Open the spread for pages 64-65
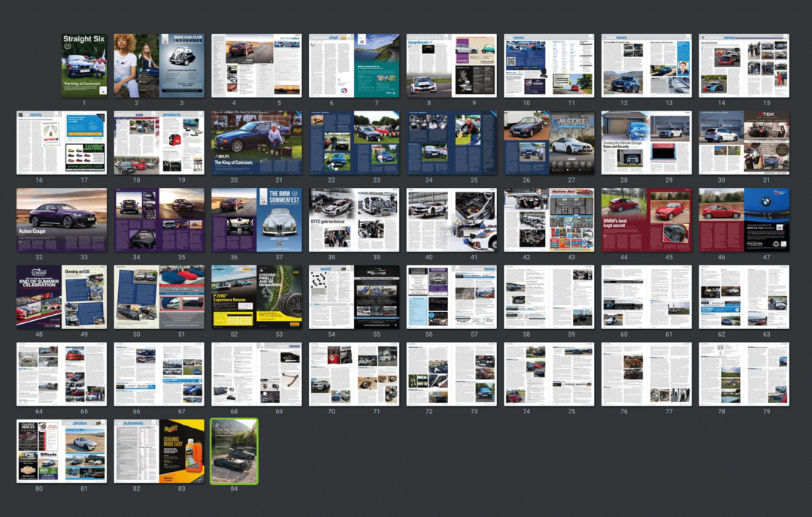Image resolution: width=812 pixels, height=517 pixels. [x=62, y=374]
